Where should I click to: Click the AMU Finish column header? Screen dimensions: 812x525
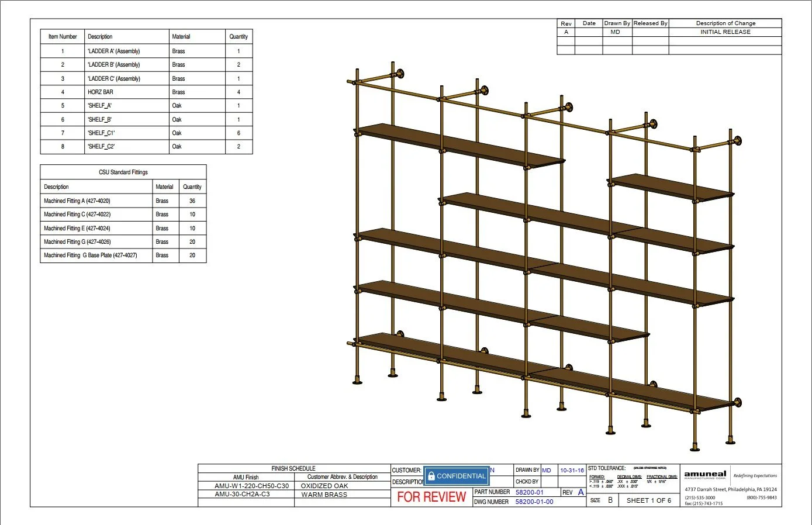[x=246, y=477]
